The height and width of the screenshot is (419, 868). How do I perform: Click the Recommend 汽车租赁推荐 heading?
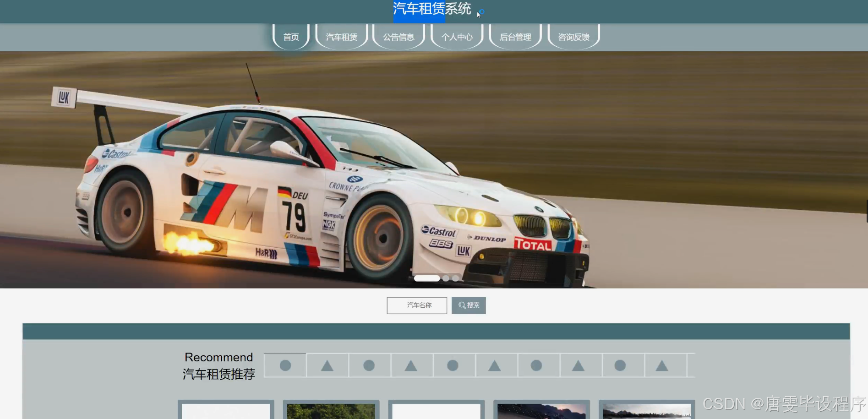(x=219, y=366)
